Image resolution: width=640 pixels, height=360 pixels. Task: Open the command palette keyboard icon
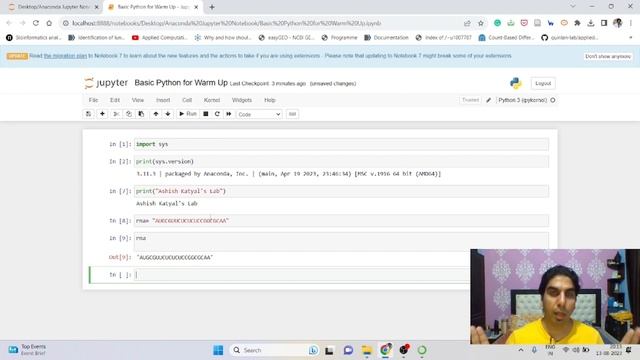[292, 114]
